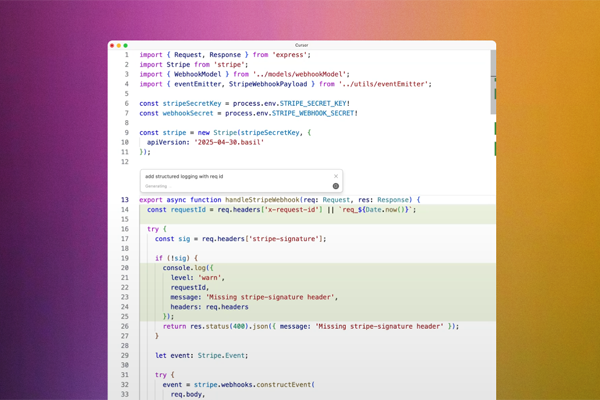Click line number 20 in the gutter

(124, 269)
